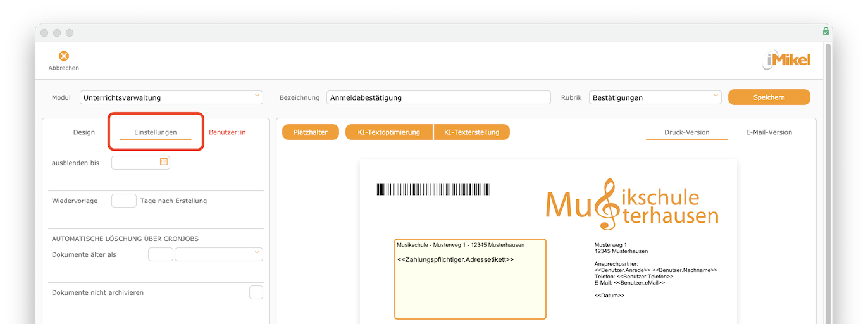The image size is (868, 324).
Task: Click the <<Benutzer.Anrede>> <<Benutzer.Nachname>> line
Action: pyautogui.click(x=656, y=270)
